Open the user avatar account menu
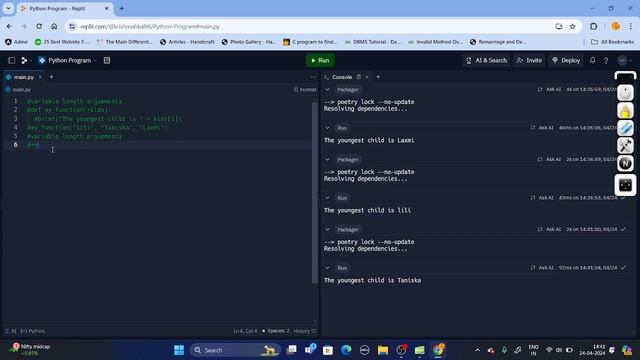This screenshot has width=640, height=360. (624, 60)
